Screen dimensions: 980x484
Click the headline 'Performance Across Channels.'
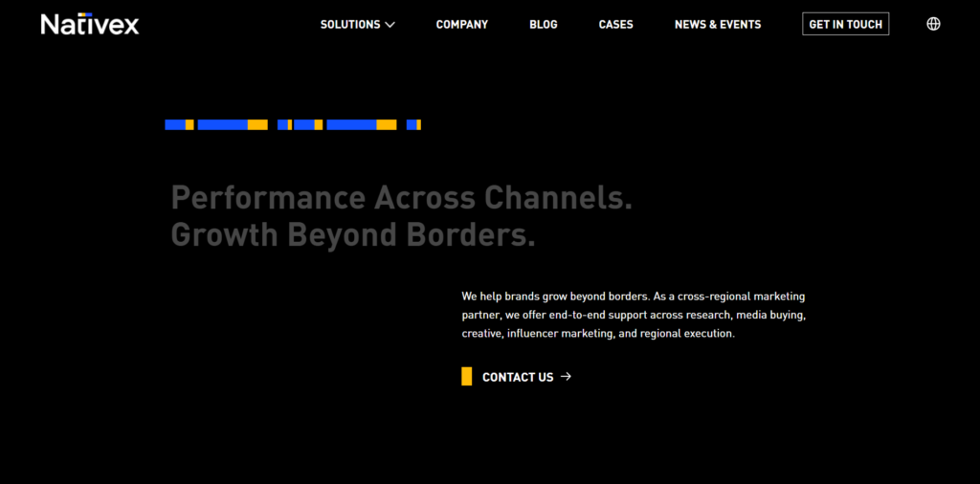[402, 198]
